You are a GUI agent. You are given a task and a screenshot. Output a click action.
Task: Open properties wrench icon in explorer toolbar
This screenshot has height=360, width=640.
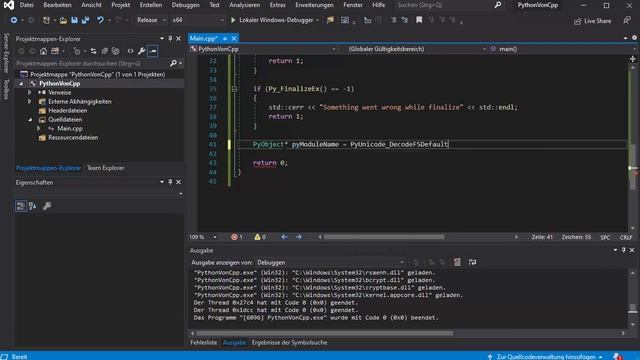point(141,51)
